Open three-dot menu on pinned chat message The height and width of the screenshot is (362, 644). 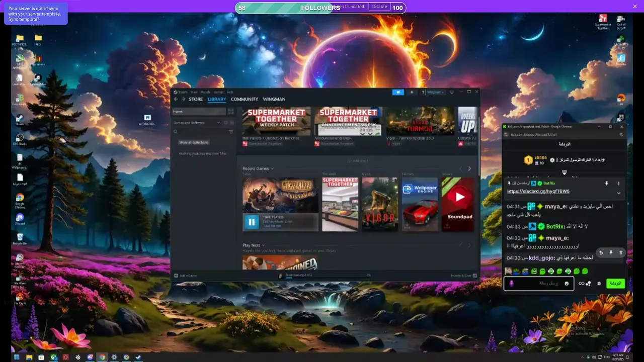(619, 184)
